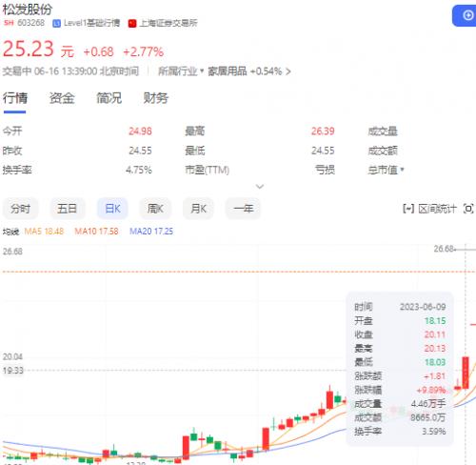Click the current price 25.23

pyautogui.click(x=29, y=49)
